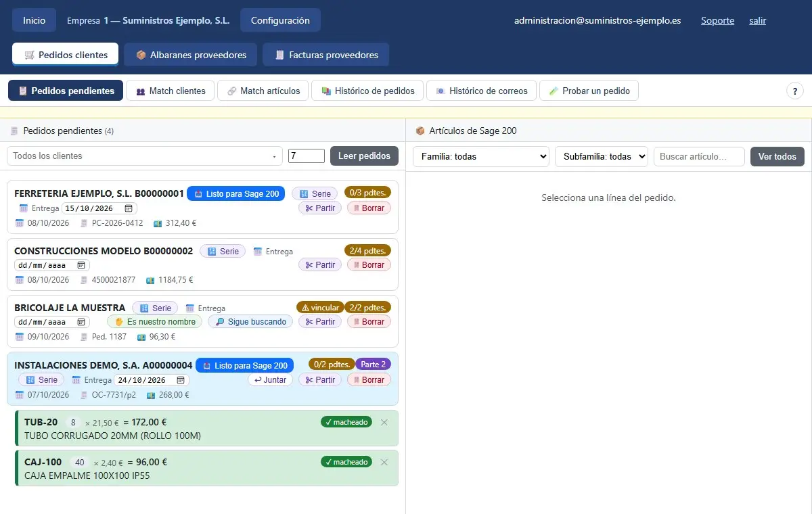Select order reference 4500021877 text
This screenshot has height=514, width=812.
[114, 279]
